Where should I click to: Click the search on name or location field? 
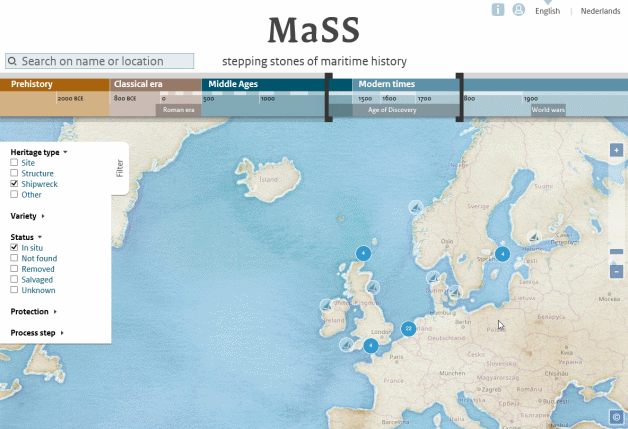tap(99, 61)
